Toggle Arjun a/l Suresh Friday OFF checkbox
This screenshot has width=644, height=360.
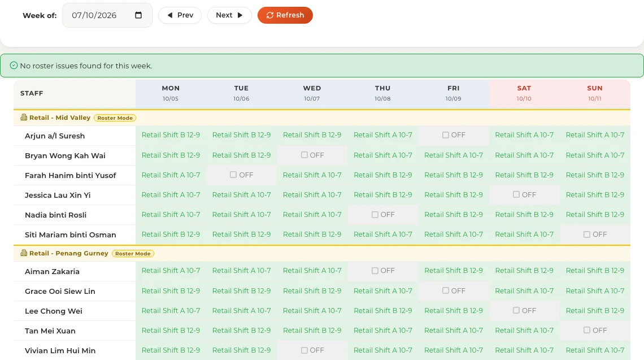[x=446, y=135]
